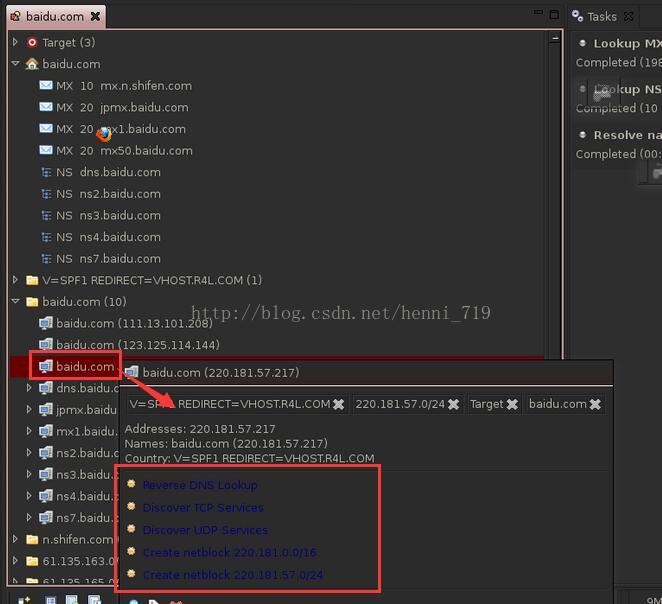Select the Lookup MX task entry

coord(619,53)
